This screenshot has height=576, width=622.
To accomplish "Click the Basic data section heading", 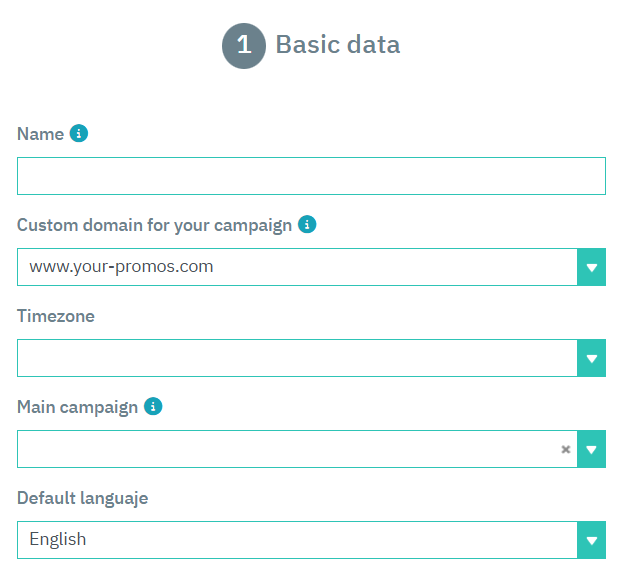I will pyautogui.click(x=337, y=45).
